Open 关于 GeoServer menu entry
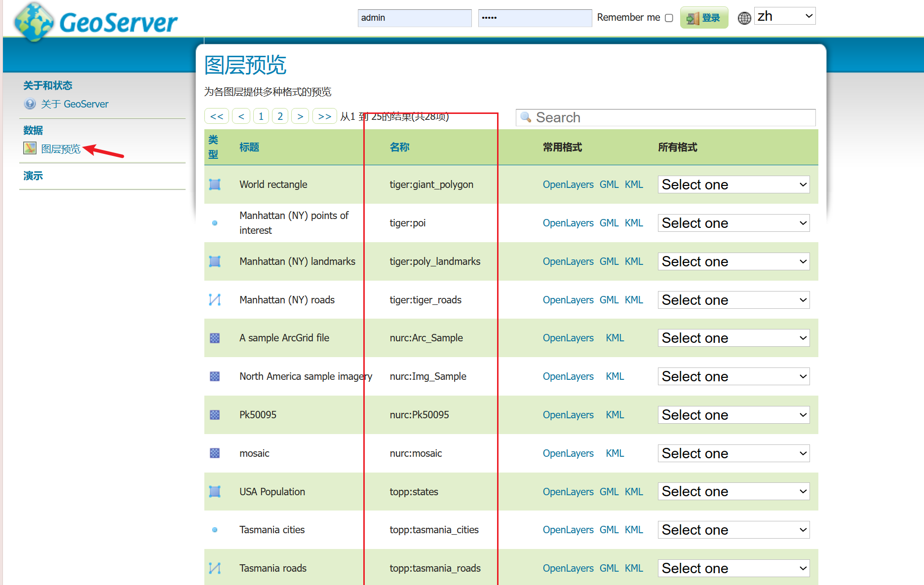The width and height of the screenshot is (924, 585). point(75,104)
